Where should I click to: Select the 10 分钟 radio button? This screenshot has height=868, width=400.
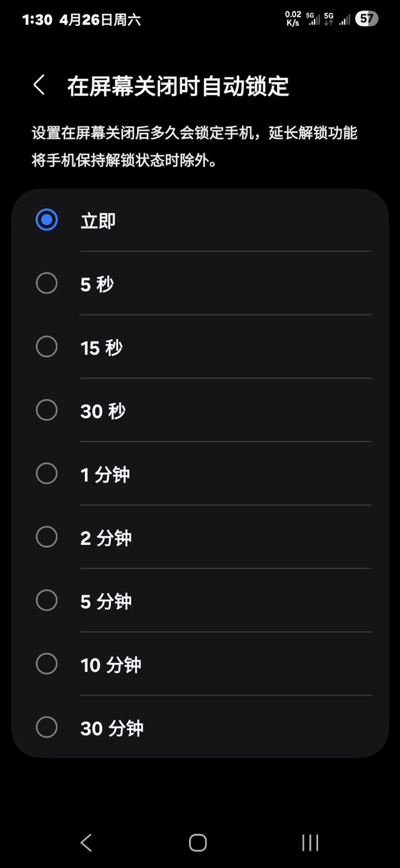47,664
